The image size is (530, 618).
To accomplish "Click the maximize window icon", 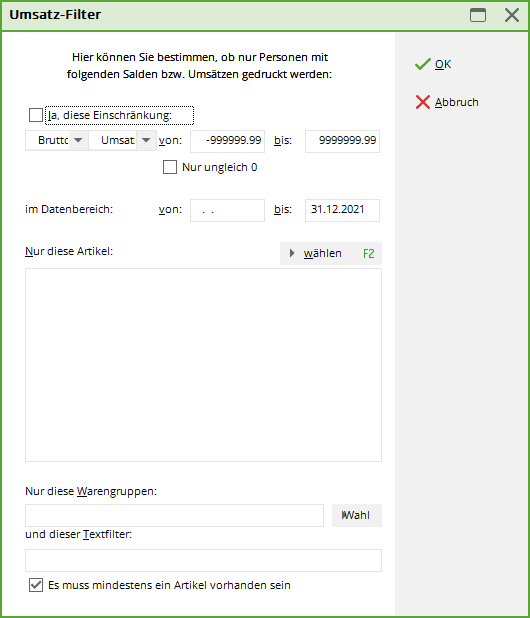I will click(478, 15).
